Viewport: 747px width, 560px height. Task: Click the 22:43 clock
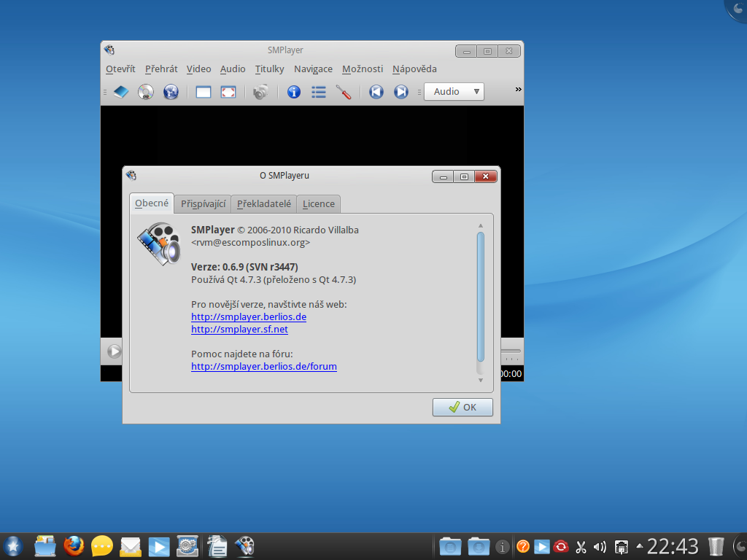click(673, 546)
